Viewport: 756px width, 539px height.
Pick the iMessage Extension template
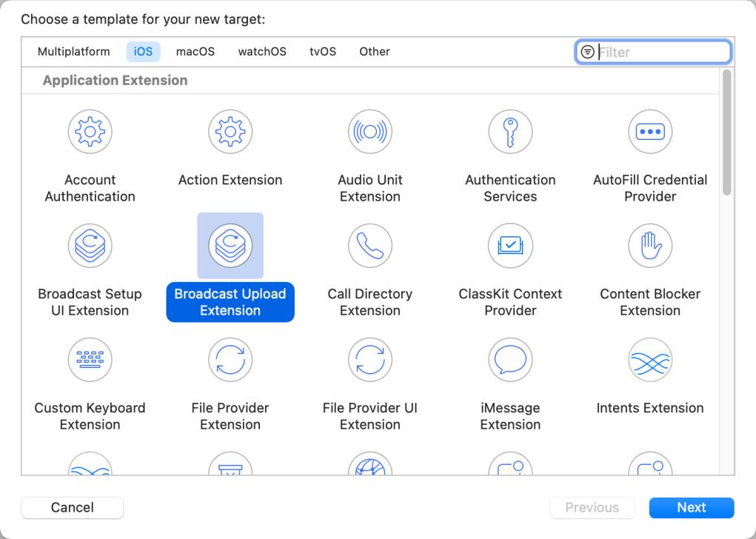(x=510, y=380)
